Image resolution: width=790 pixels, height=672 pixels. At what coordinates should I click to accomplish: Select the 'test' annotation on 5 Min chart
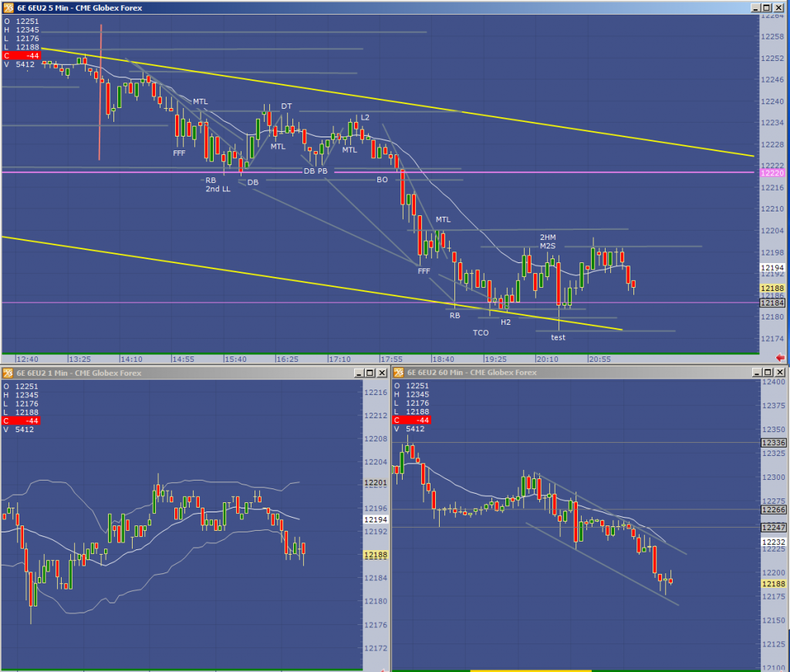tap(558, 337)
